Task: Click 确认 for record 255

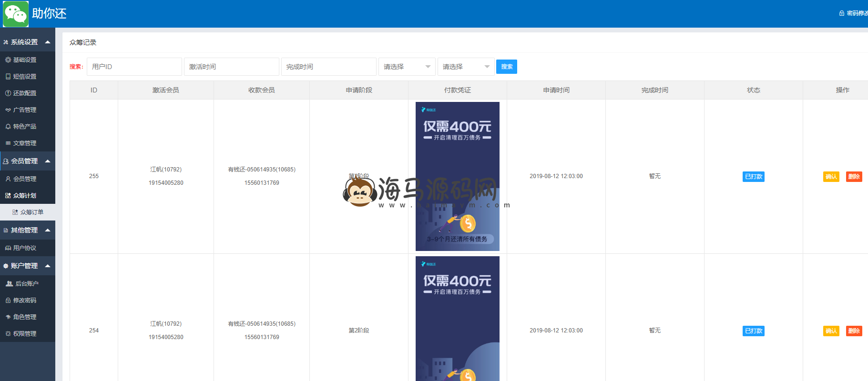Action: pyautogui.click(x=831, y=177)
